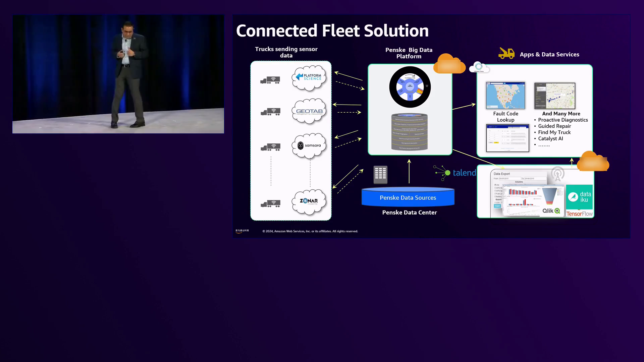Click the Geotab cloud logo
The width and height of the screenshot is (644, 362).
309,111
